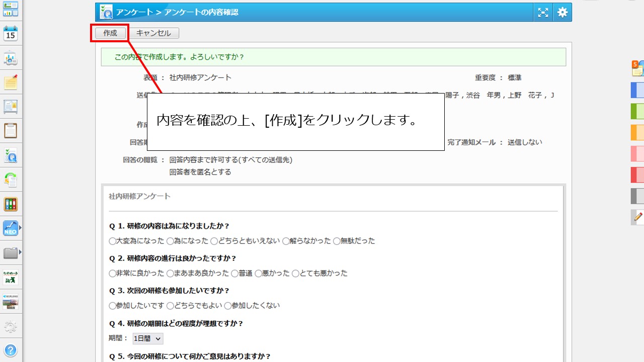Open the landscape photo banner icon
Screen dimensions: 644x362
(x=11, y=302)
